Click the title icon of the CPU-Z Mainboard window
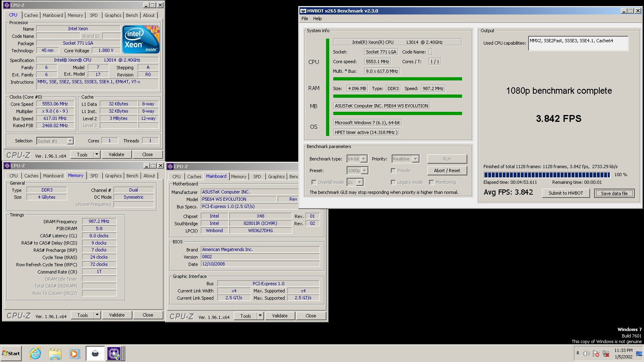Image resolution: width=644 pixels, height=362 pixels. (x=170, y=167)
